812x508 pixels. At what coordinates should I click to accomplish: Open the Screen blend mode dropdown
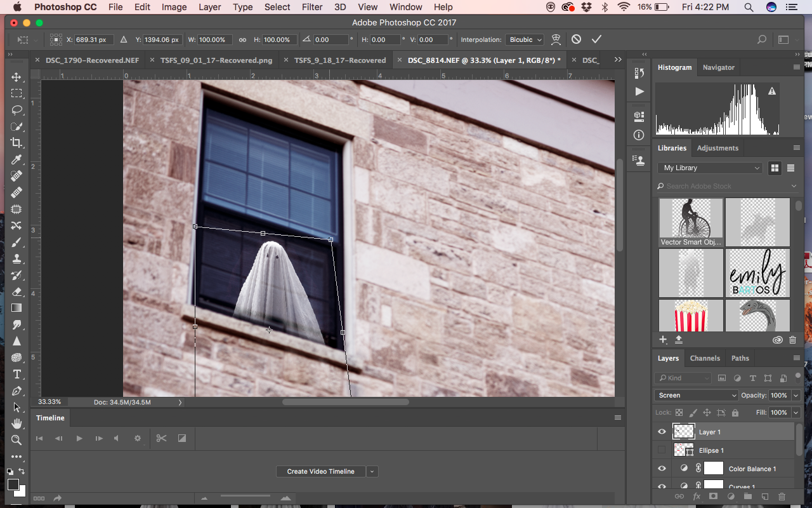click(696, 395)
